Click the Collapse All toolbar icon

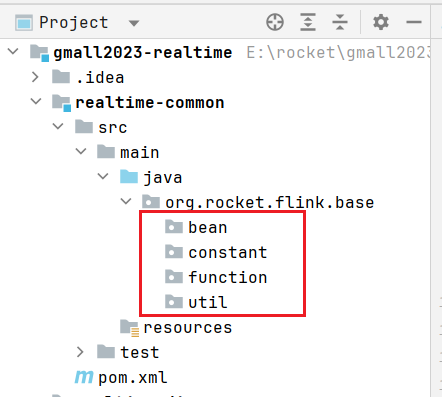tap(340, 22)
